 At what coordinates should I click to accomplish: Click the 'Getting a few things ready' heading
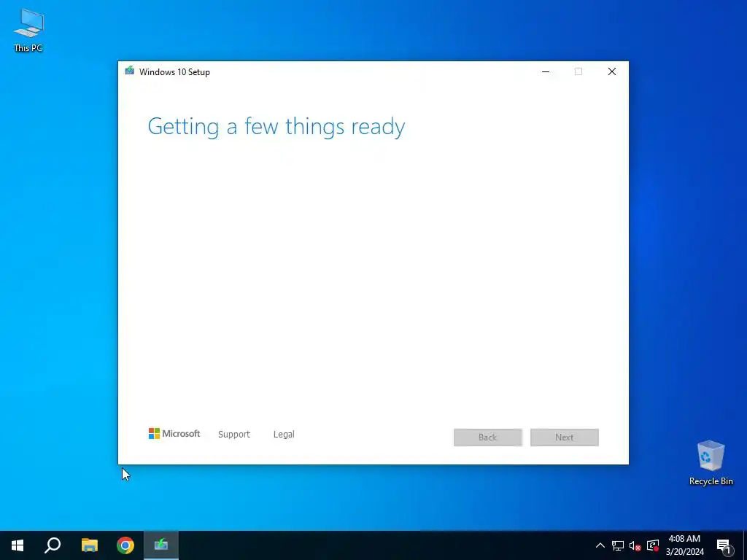(276, 127)
